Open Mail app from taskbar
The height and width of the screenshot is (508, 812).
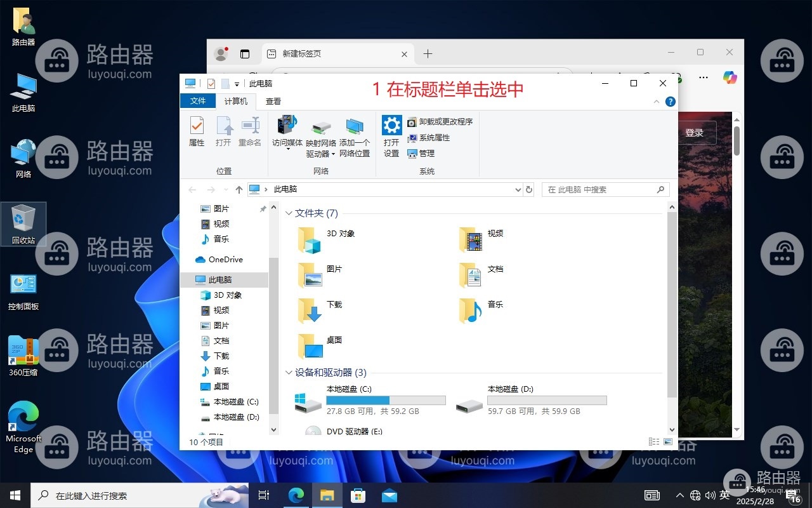click(390, 495)
